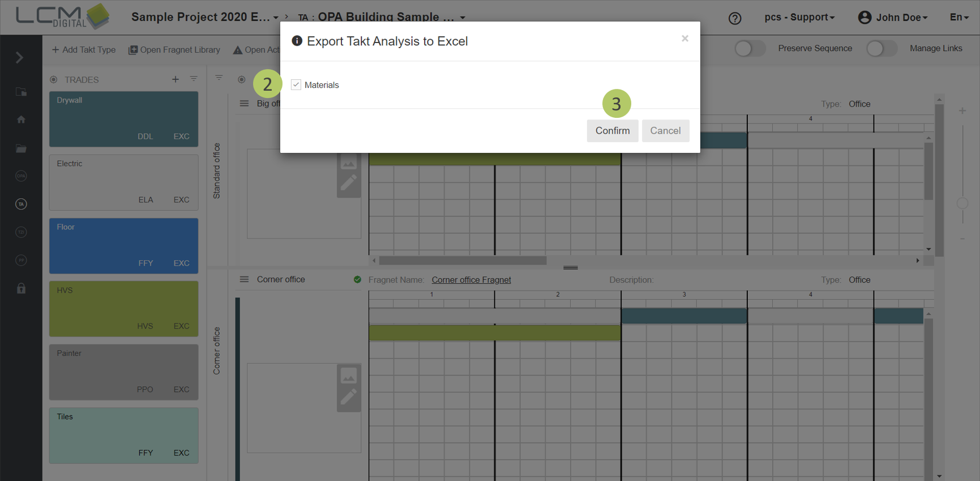Confirm the Excel export

pyautogui.click(x=612, y=131)
